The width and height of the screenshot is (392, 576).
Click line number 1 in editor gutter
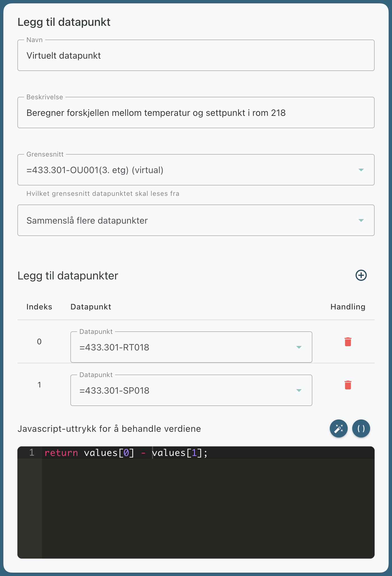[x=32, y=453]
